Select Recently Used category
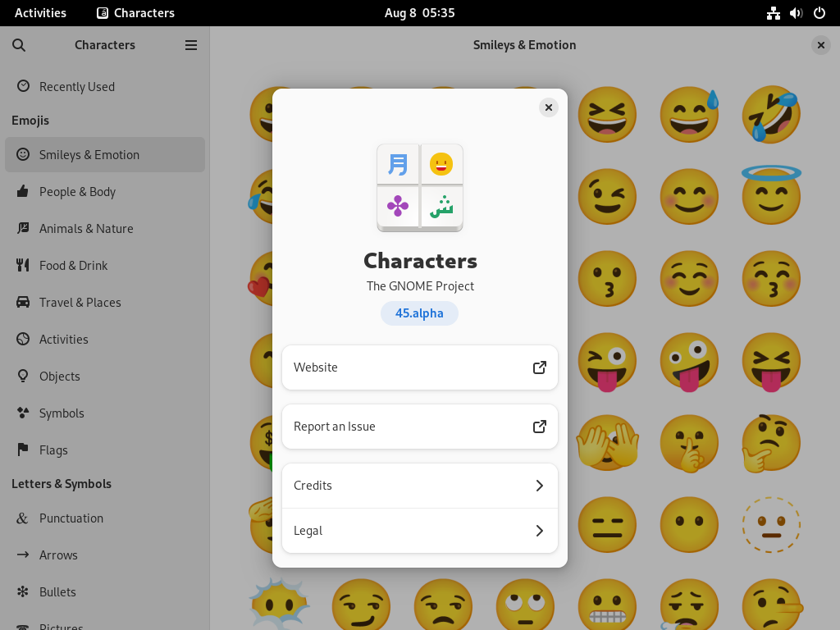This screenshot has width=840, height=630. tap(105, 86)
